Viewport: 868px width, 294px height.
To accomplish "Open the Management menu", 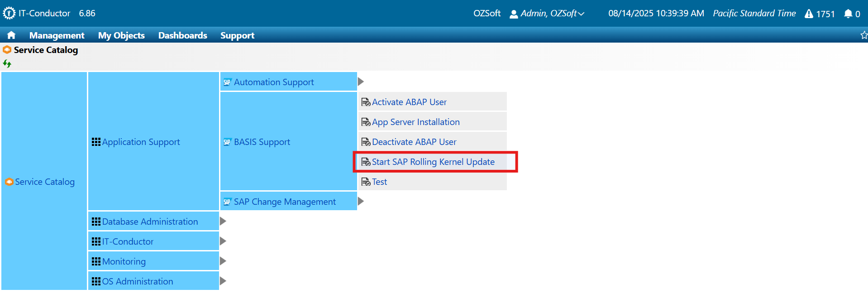I will [57, 35].
